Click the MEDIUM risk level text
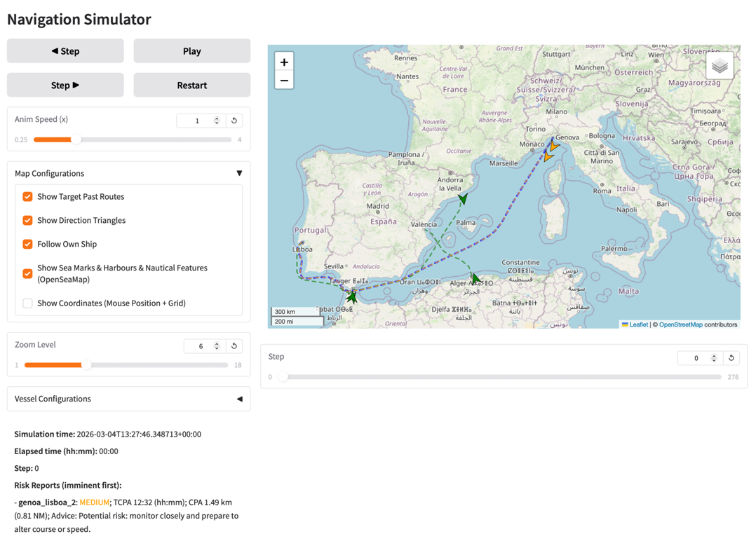This screenshot has height=534, width=756. click(95, 502)
